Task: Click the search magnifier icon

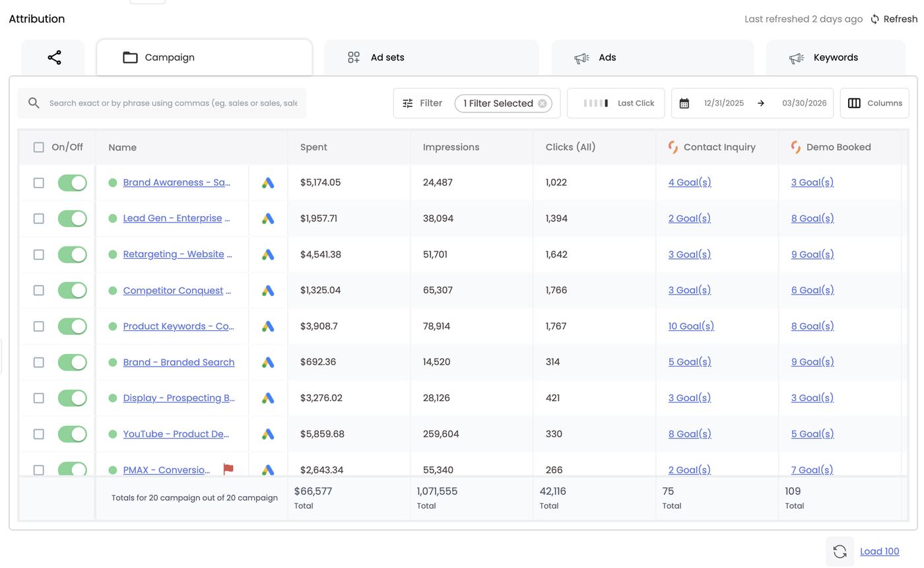Action: click(x=34, y=103)
